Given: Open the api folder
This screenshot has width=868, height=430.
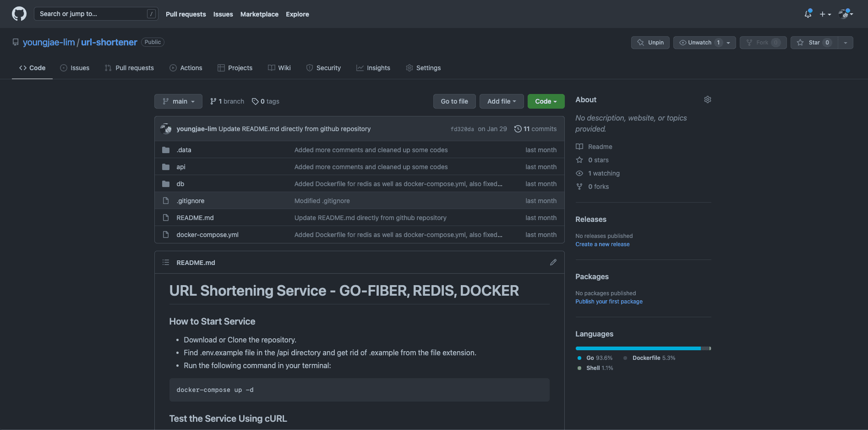Looking at the screenshot, I should 181,167.
